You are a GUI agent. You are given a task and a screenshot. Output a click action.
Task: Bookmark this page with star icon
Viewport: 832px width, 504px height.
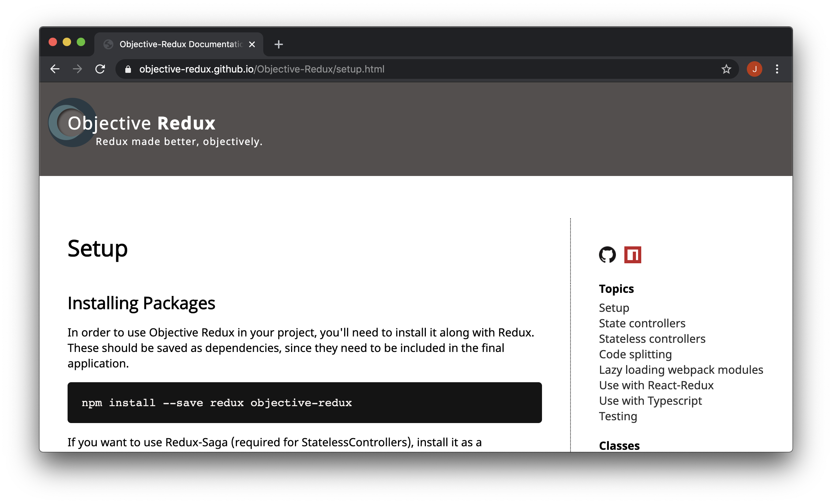coord(726,69)
